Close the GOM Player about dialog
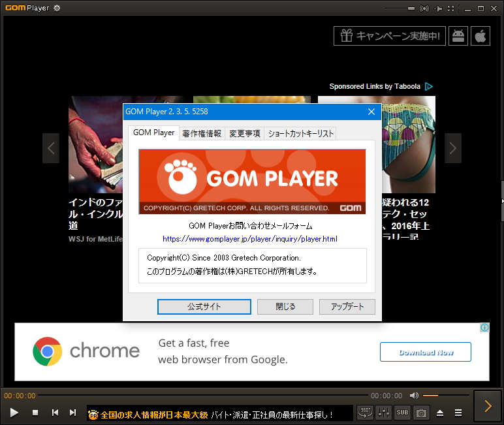The height and width of the screenshot is (425, 504). point(371,112)
